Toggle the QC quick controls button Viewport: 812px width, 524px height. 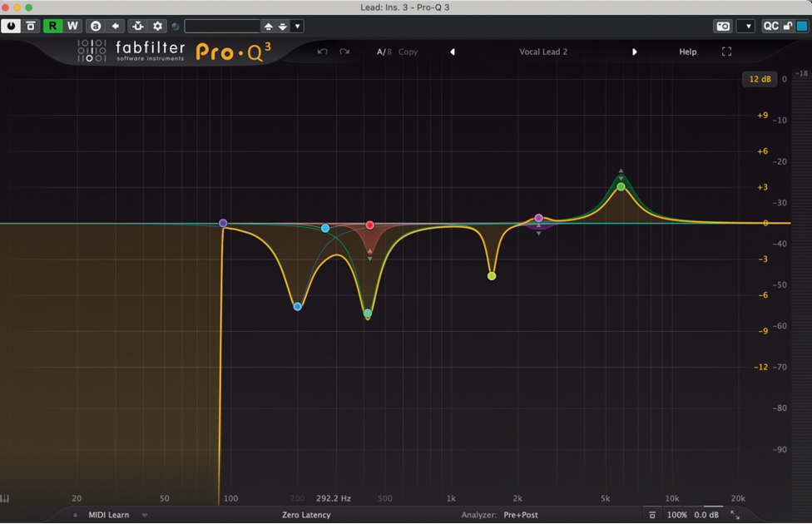[770, 26]
